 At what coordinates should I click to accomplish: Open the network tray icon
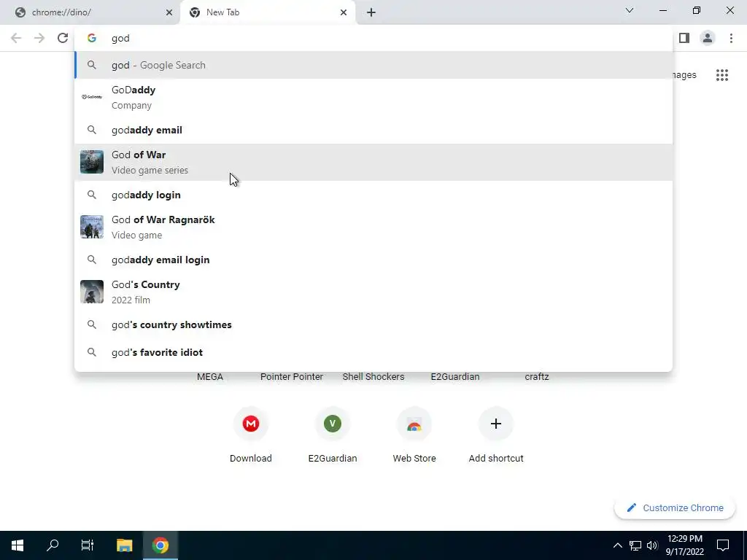[635, 545]
